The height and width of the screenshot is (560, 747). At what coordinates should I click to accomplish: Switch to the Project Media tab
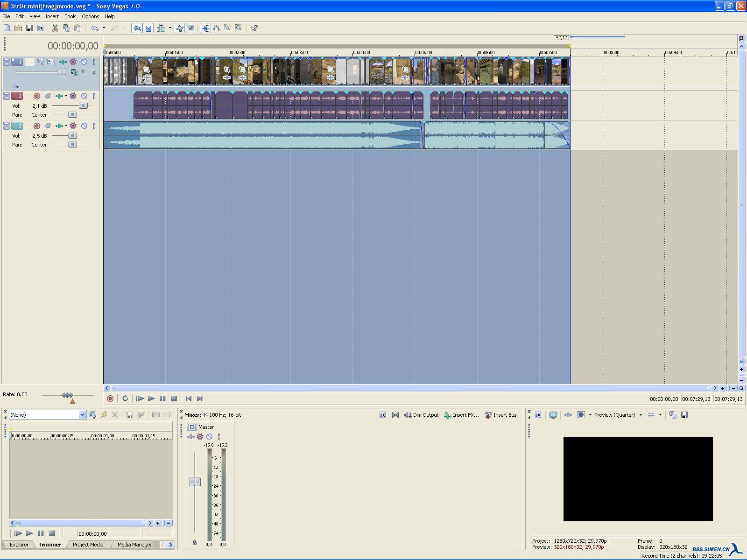point(88,545)
